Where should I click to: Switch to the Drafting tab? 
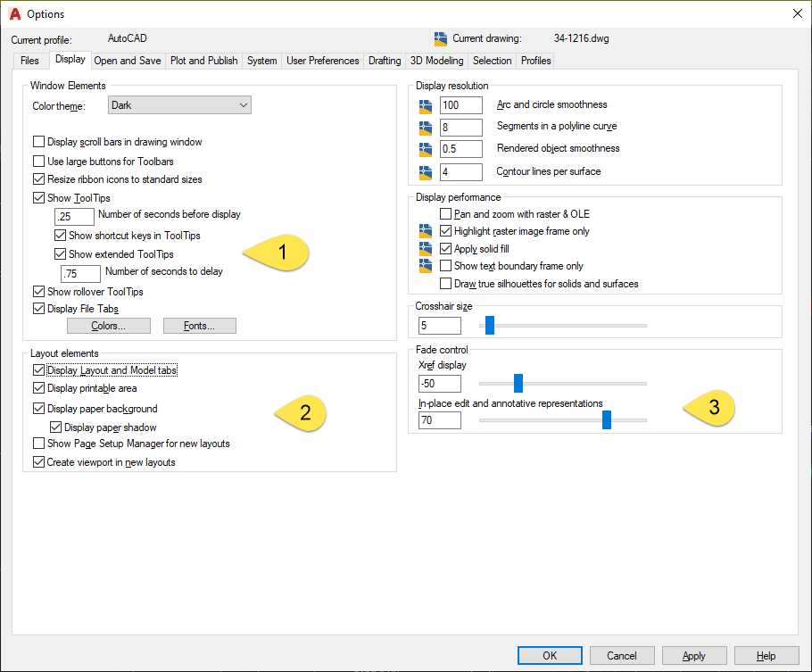click(x=384, y=60)
